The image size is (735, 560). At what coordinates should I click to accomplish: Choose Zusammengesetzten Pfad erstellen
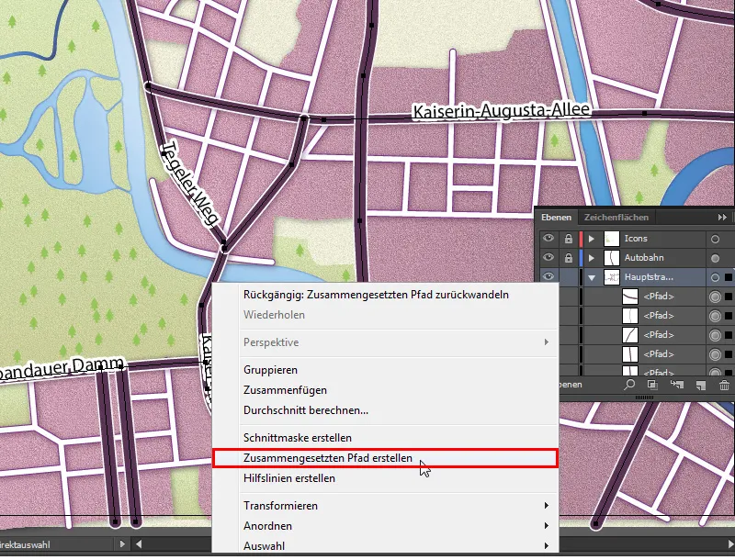(386, 458)
